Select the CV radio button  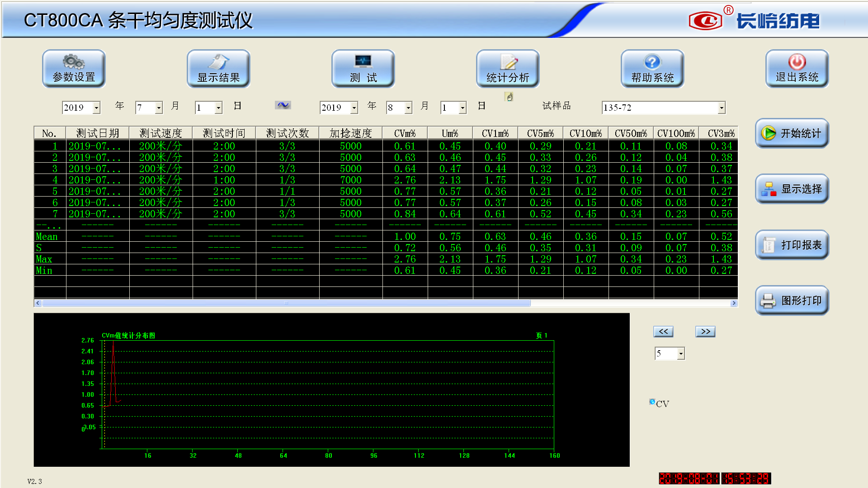[652, 402]
